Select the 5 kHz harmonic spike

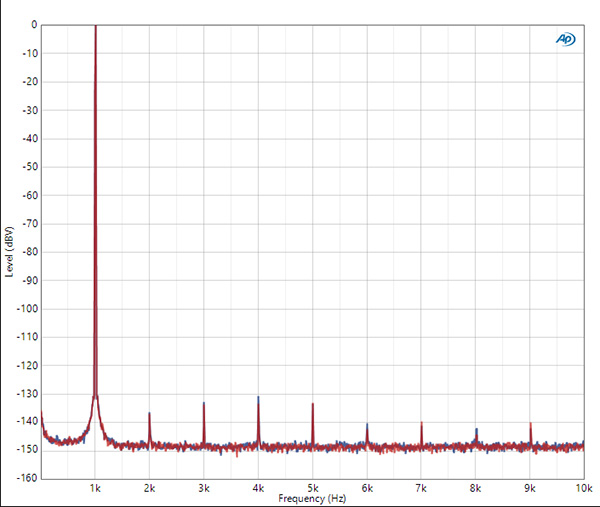313,405
